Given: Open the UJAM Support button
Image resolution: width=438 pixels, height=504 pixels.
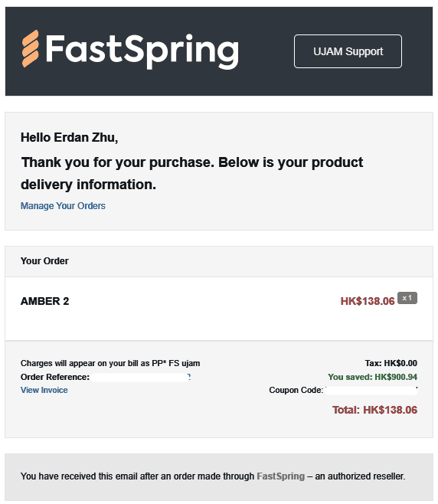Looking at the screenshot, I should coord(348,51).
